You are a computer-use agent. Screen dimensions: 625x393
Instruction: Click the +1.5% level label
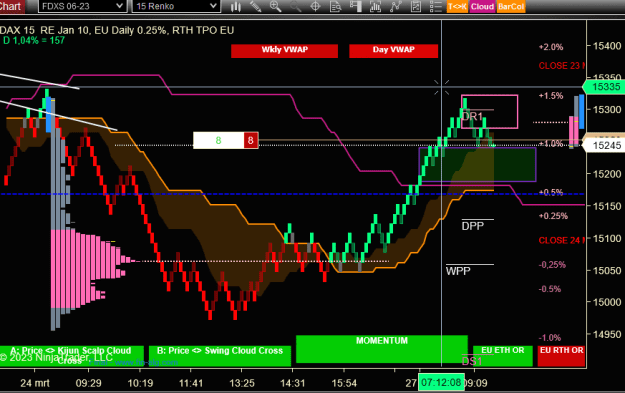(x=551, y=96)
